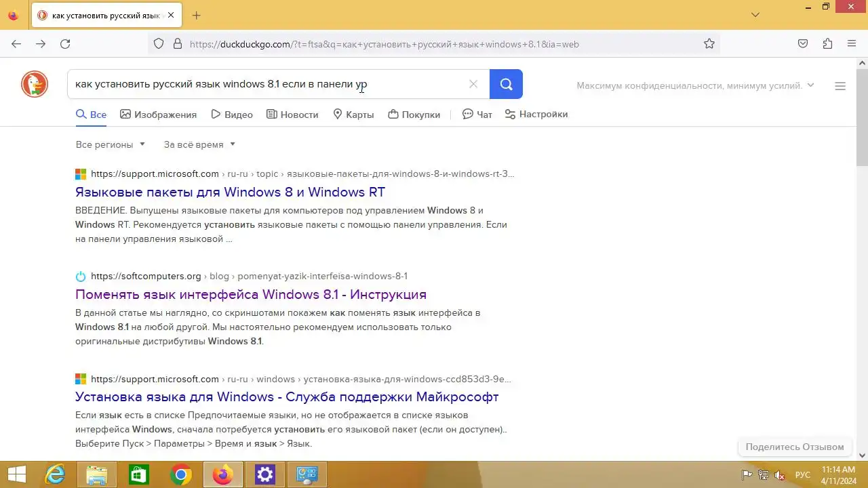Click the softcomputers power favicon
Screen dimensions: 868x488
click(81, 276)
